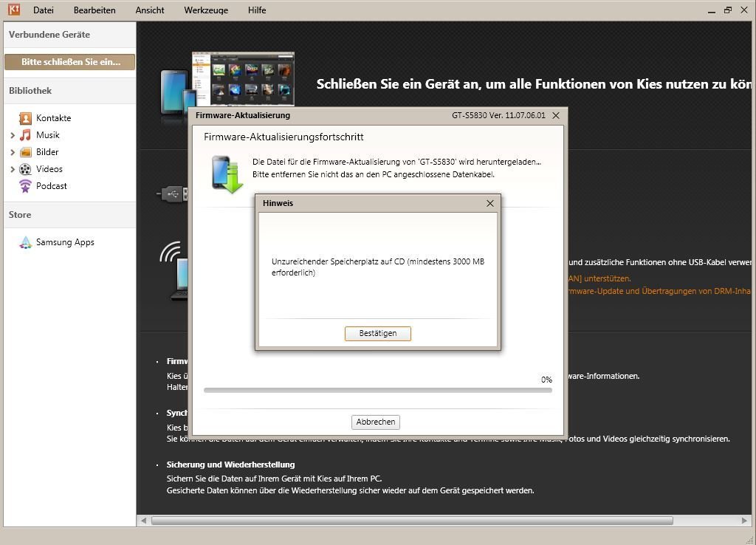The height and width of the screenshot is (545, 756).
Task: Expand the Musik tree node
Action: pyautogui.click(x=13, y=136)
